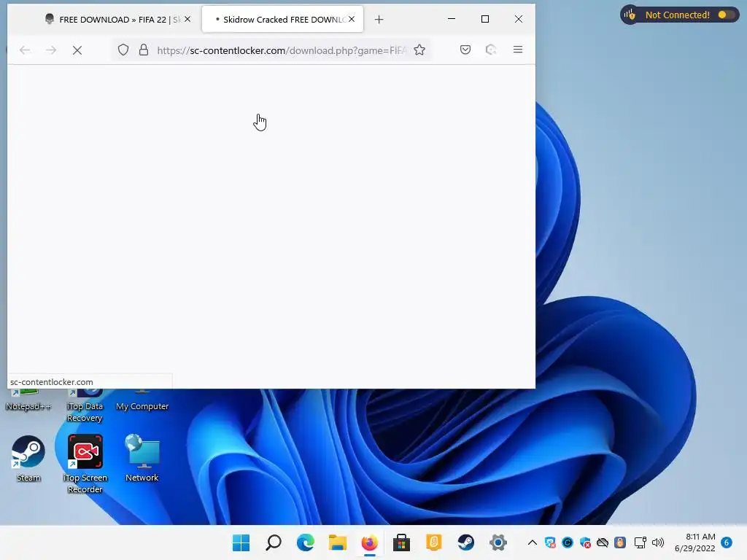Open Firefox application hamburger menu

(518, 50)
